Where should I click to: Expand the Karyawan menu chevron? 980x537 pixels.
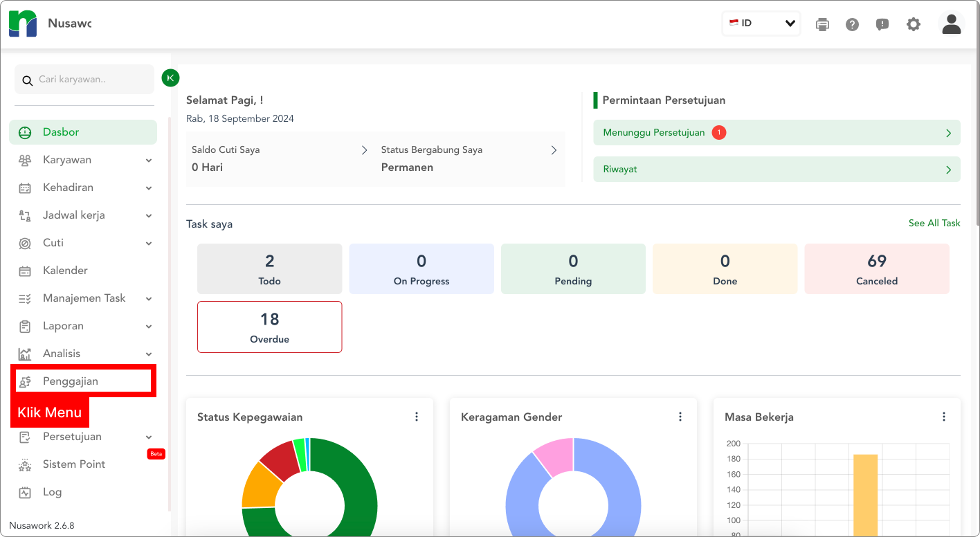(149, 161)
